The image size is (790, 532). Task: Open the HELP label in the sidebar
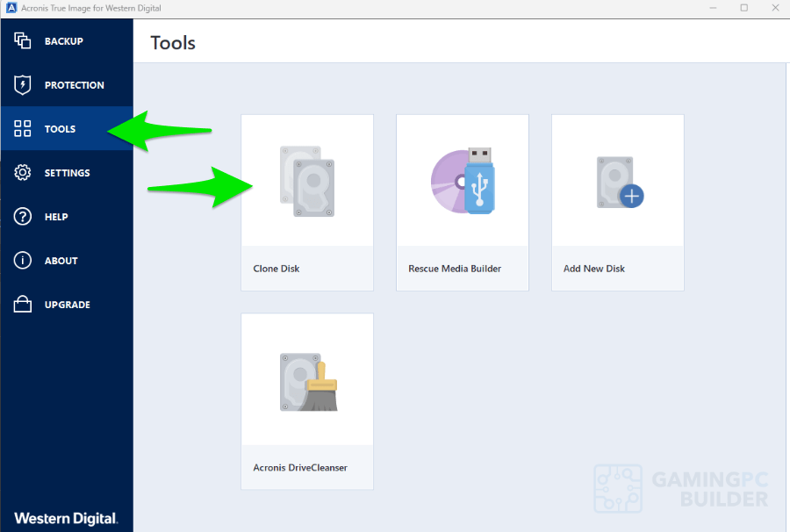pos(56,217)
